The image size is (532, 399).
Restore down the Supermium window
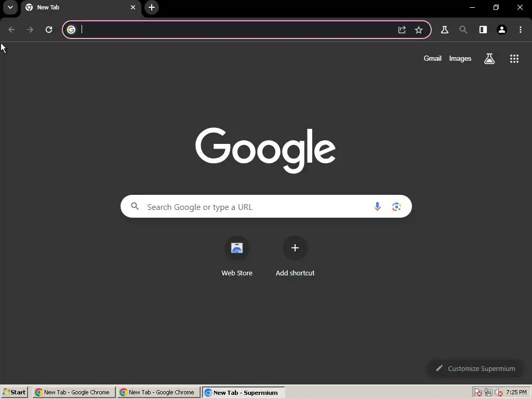[x=496, y=7]
